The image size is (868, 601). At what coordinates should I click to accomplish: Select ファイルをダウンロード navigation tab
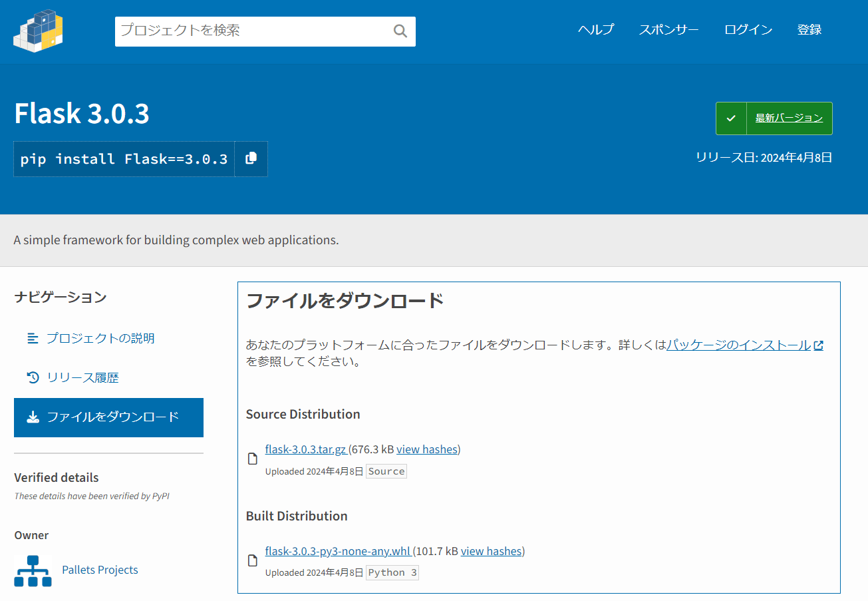(108, 417)
